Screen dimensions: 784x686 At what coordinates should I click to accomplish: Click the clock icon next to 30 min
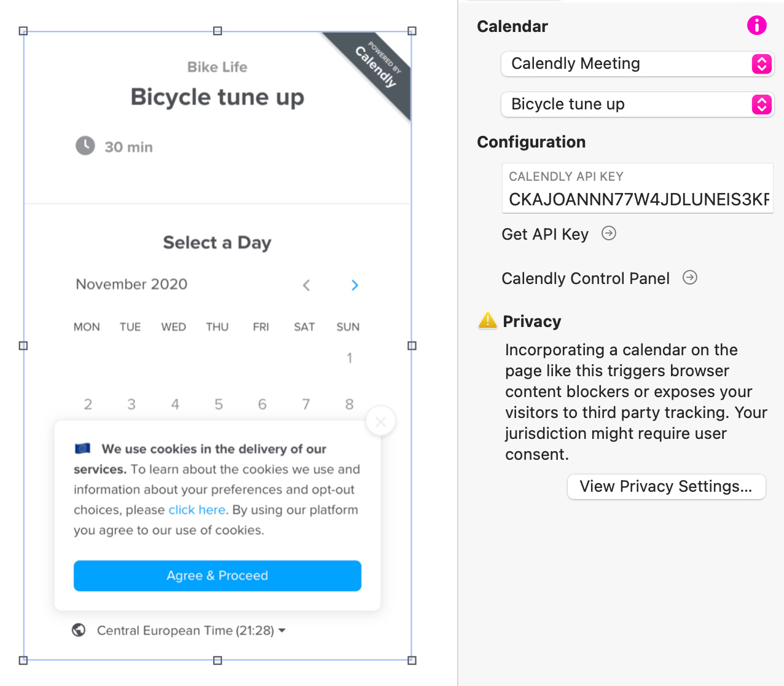click(x=85, y=146)
